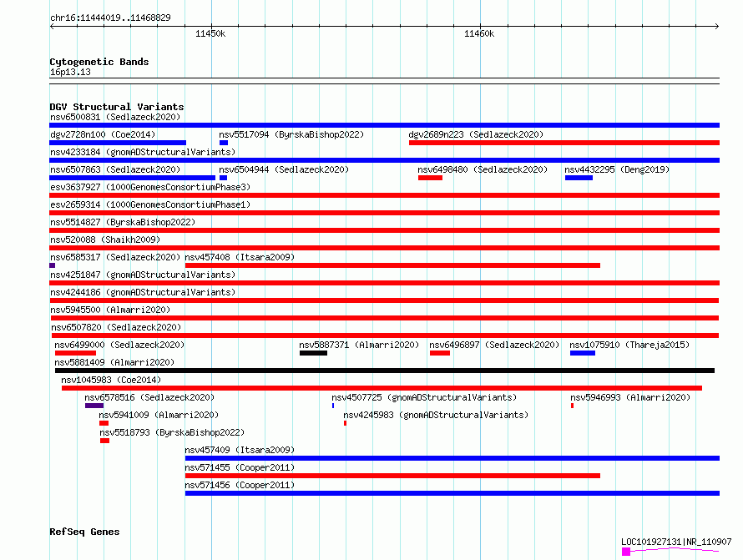The image size is (743, 560).
Task: Click the DGV Structural Variants track title
Action: tap(117, 107)
